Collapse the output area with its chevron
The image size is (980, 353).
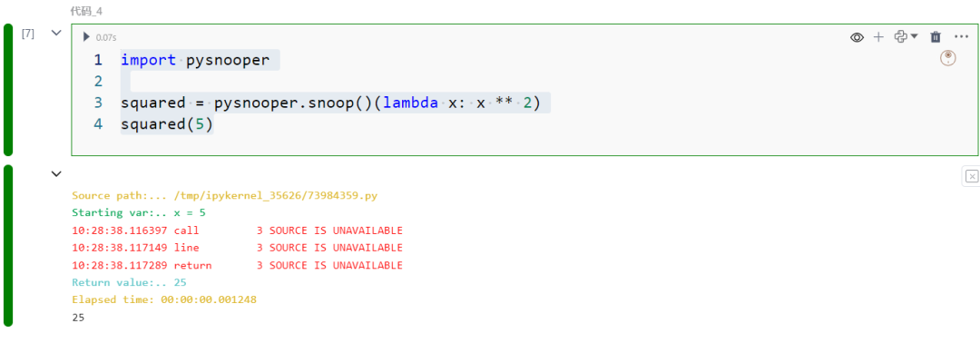[56, 173]
